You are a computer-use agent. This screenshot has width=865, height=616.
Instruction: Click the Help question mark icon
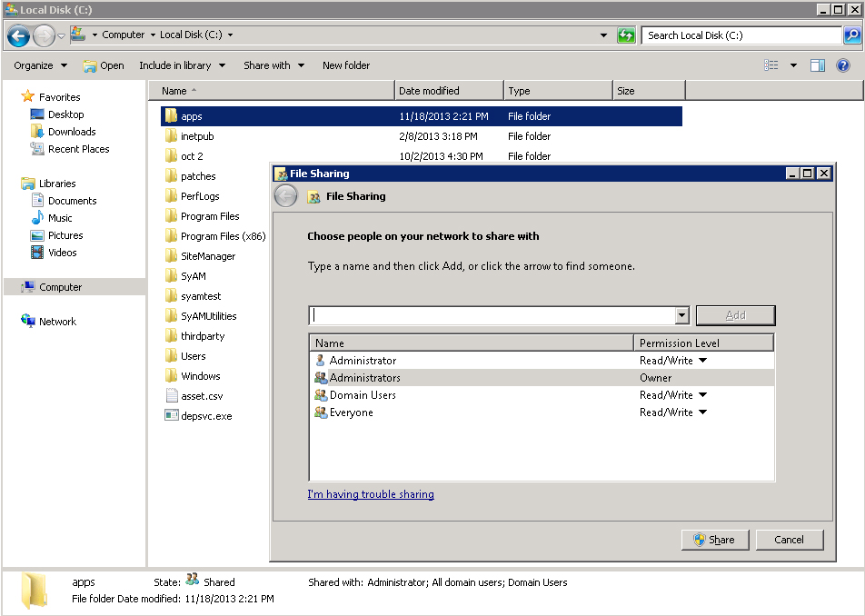(x=842, y=65)
